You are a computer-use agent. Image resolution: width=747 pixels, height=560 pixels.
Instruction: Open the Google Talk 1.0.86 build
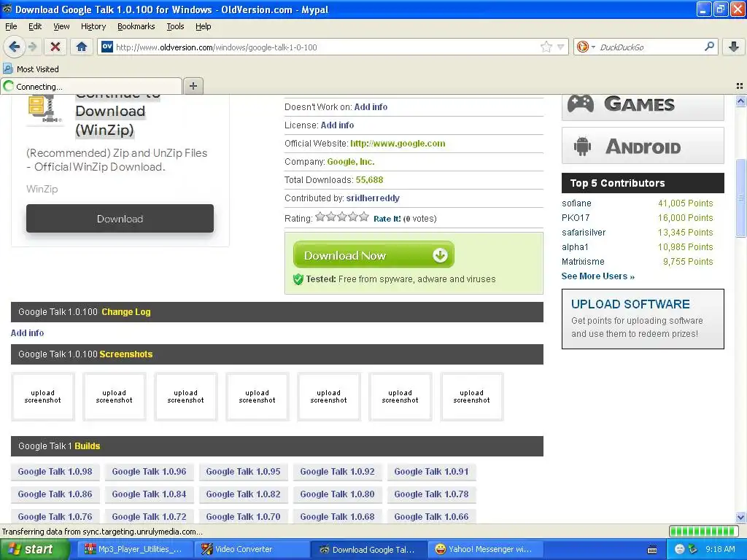[x=55, y=494]
